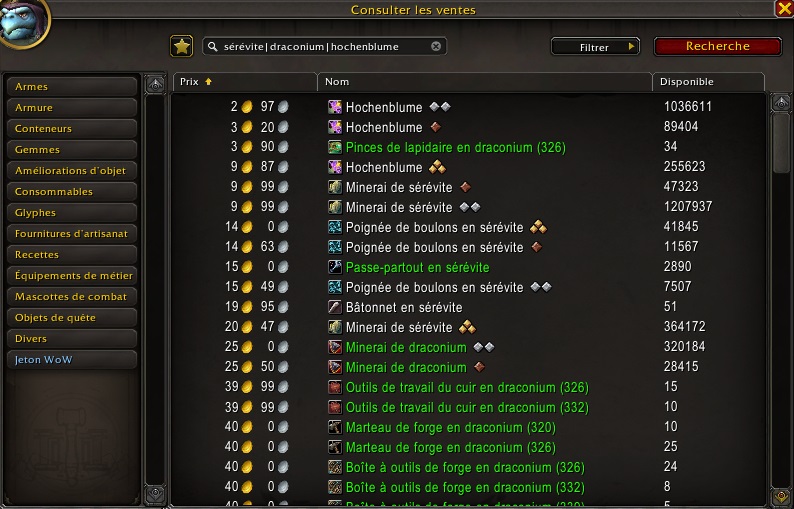Clear the search text with the X icon
This screenshot has height=509, width=794.
point(436,47)
